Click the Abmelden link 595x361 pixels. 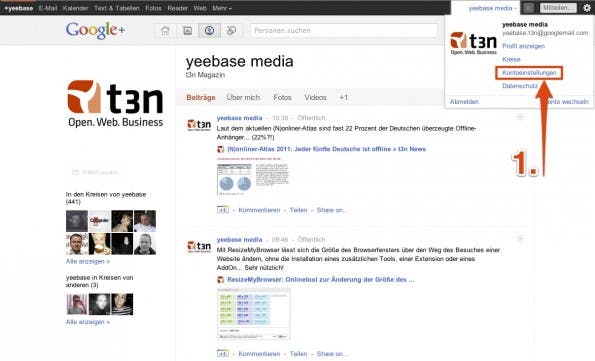pos(464,102)
